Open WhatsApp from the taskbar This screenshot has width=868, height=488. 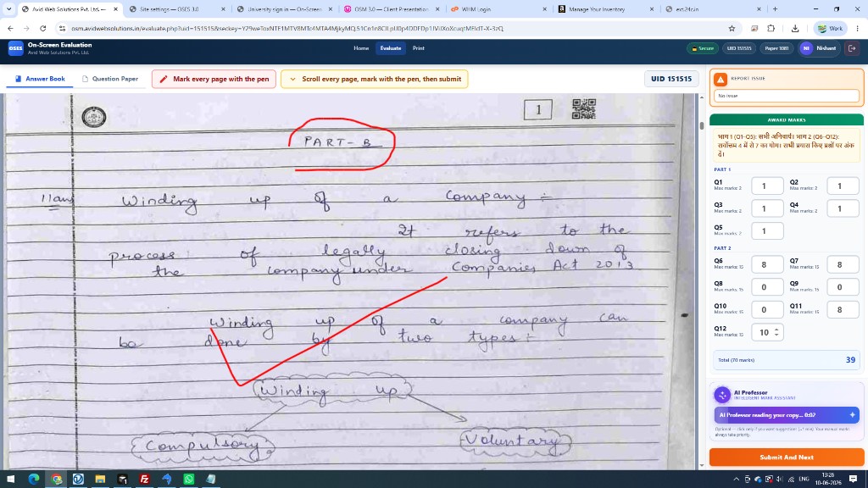189,480
